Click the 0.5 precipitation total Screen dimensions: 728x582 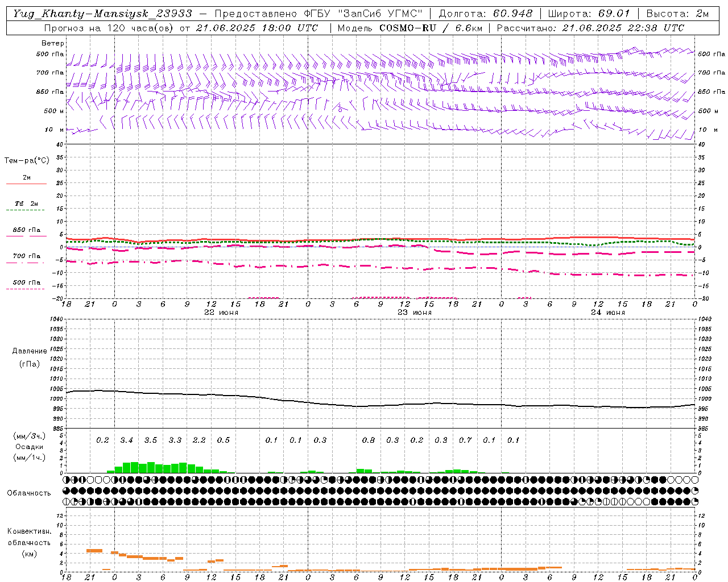coord(223,440)
